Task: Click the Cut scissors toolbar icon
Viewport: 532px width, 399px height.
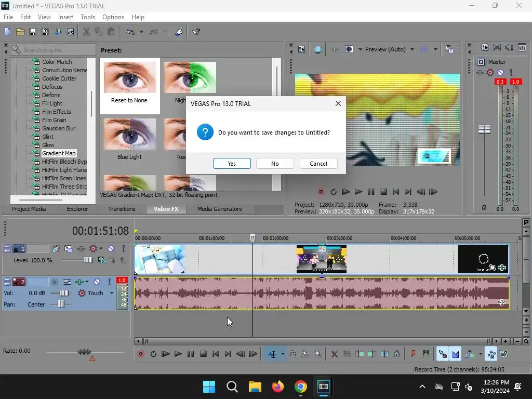Action: point(87,32)
